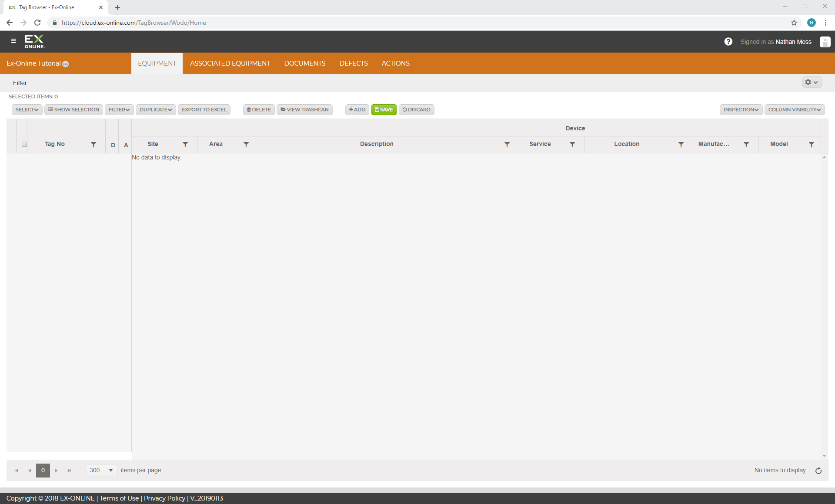Viewport: 835px width, 504px height.
Task: Click the Tag No column filter icon
Action: (94, 145)
